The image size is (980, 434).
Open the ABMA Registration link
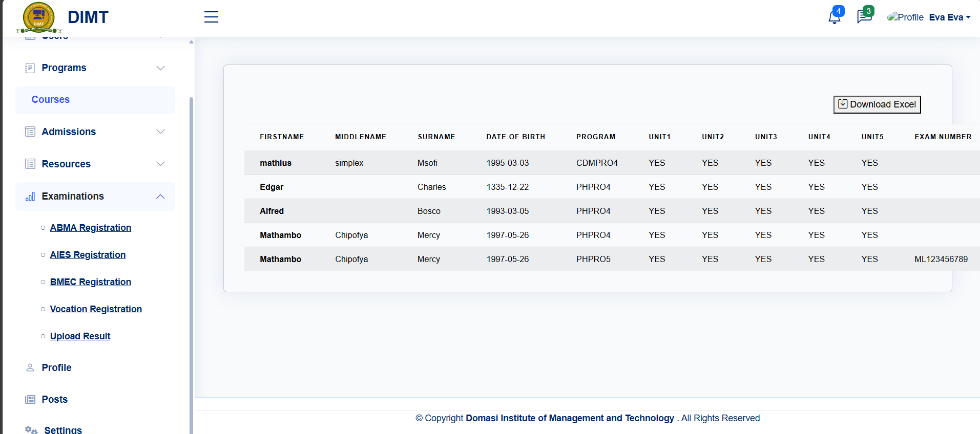click(91, 228)
